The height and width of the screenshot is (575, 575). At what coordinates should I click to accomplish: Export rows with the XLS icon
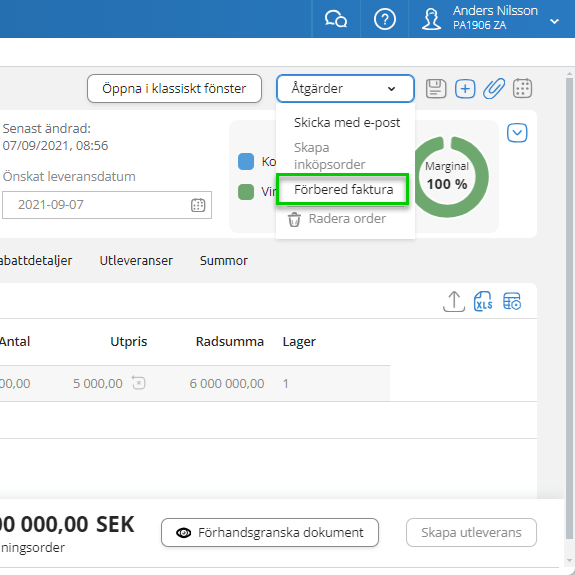click(483, 301)
